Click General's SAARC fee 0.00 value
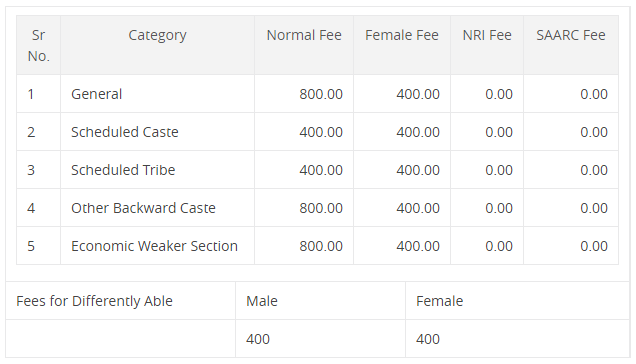 594,94
